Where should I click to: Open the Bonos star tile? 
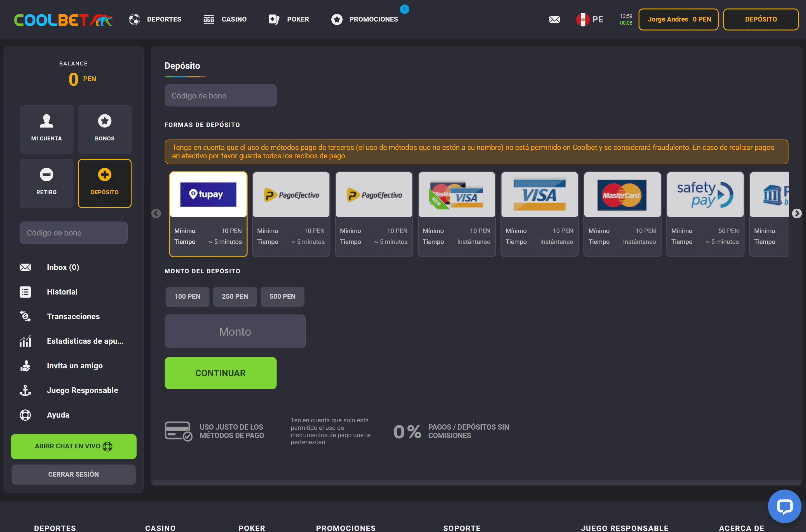click(104, 129)
